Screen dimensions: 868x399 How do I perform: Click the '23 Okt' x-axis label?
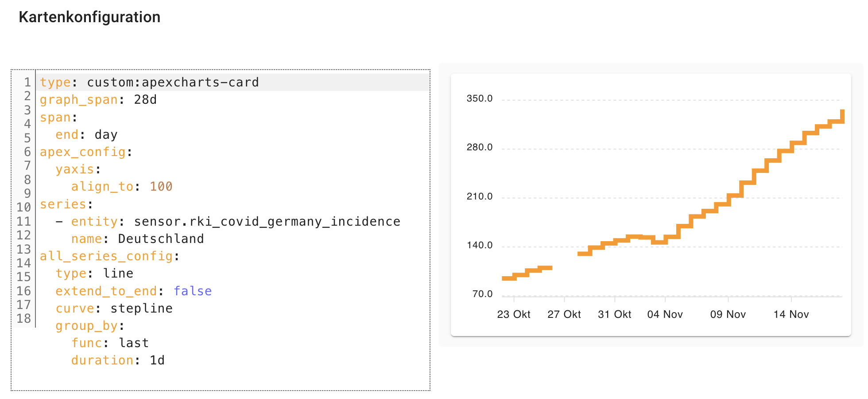[514, 314]
